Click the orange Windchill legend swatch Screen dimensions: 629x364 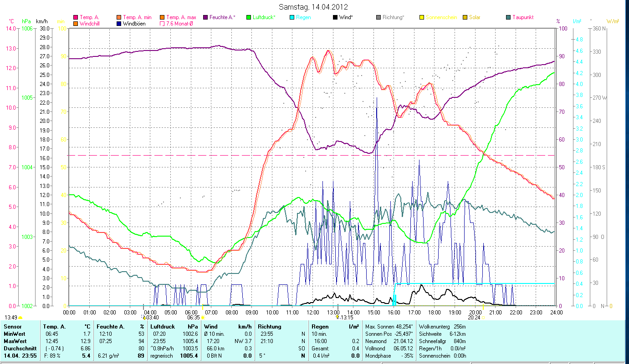76,23
